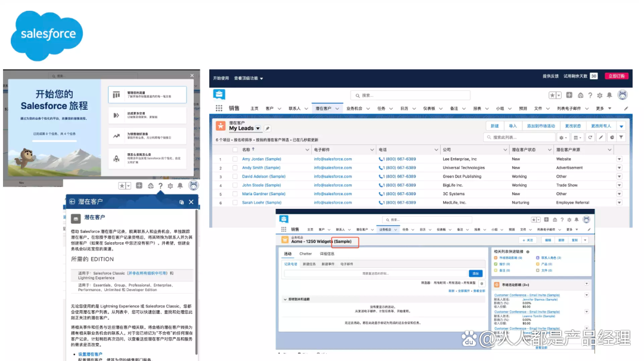Pin the My Leads list view
The height and width of the screenshot is (361, 644).
pos(268,128)
